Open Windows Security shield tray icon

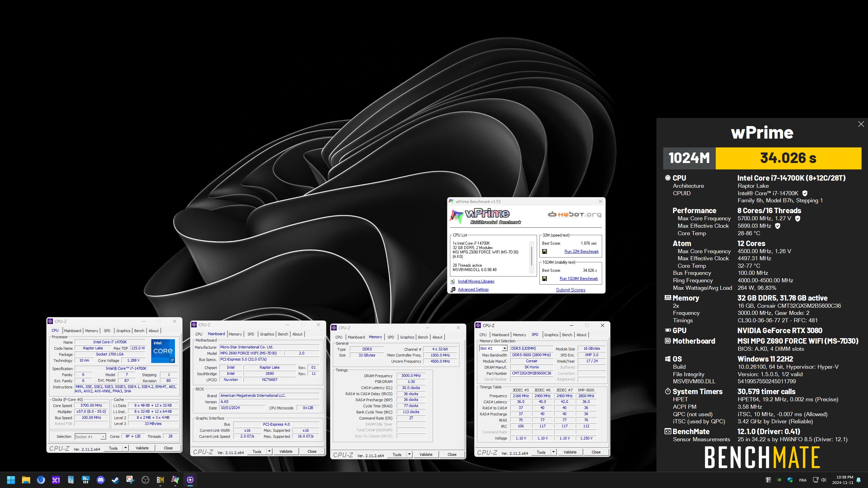[790, 480]
